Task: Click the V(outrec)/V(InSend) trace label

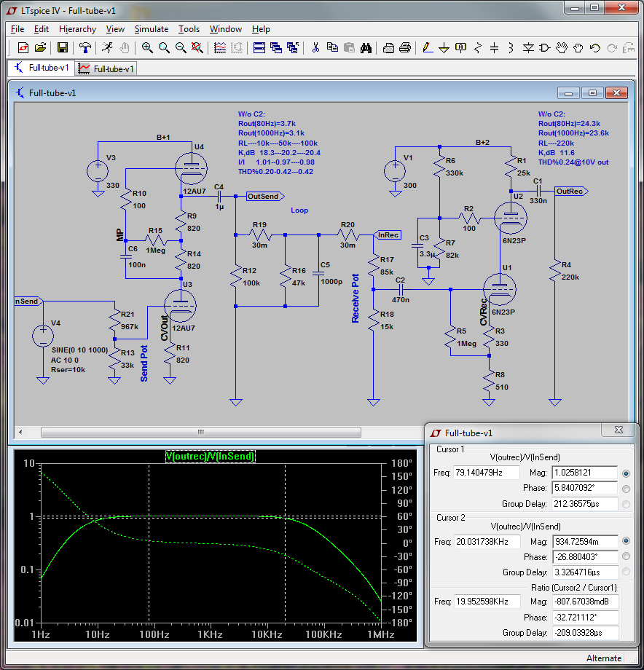Action: pos(210,457)
